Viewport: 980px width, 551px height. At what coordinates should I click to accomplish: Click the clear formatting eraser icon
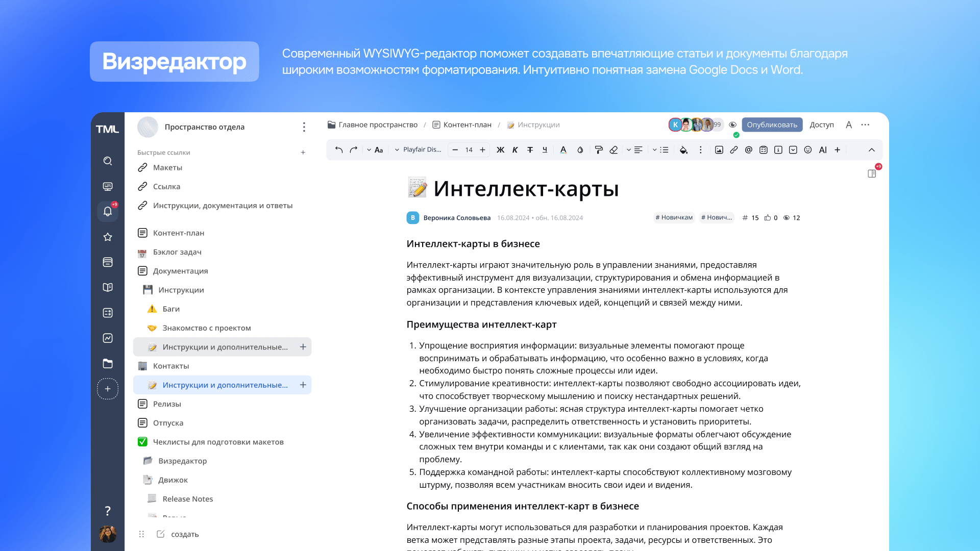[614, 150]
